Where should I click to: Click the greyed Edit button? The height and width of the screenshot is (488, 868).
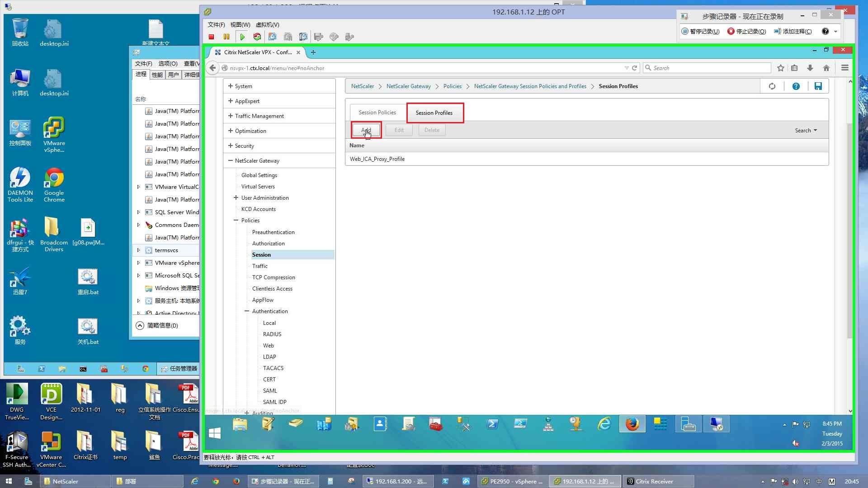point(399,130)
